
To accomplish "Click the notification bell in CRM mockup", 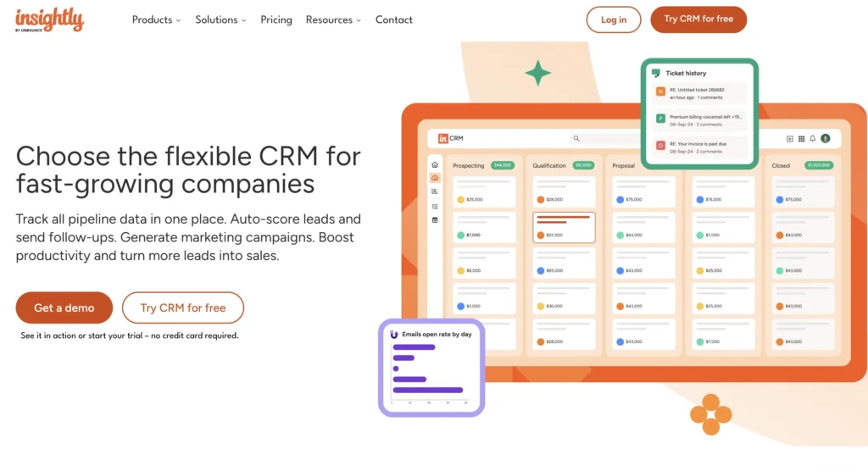I will [x=813, y=138].
